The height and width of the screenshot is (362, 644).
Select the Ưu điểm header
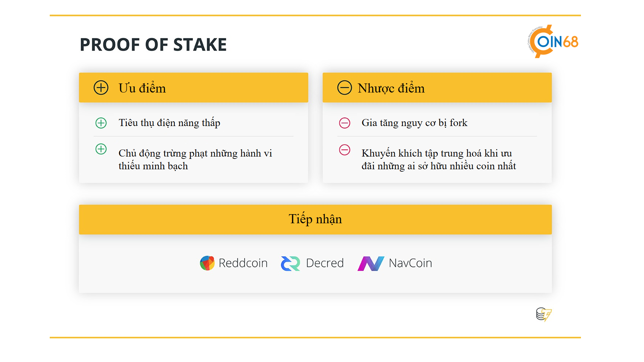pyautogui.click(x=194, y=87)
